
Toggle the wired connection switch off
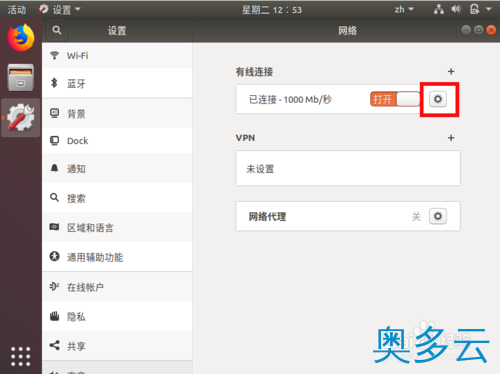pyautogui.click(x=395, y=99)
